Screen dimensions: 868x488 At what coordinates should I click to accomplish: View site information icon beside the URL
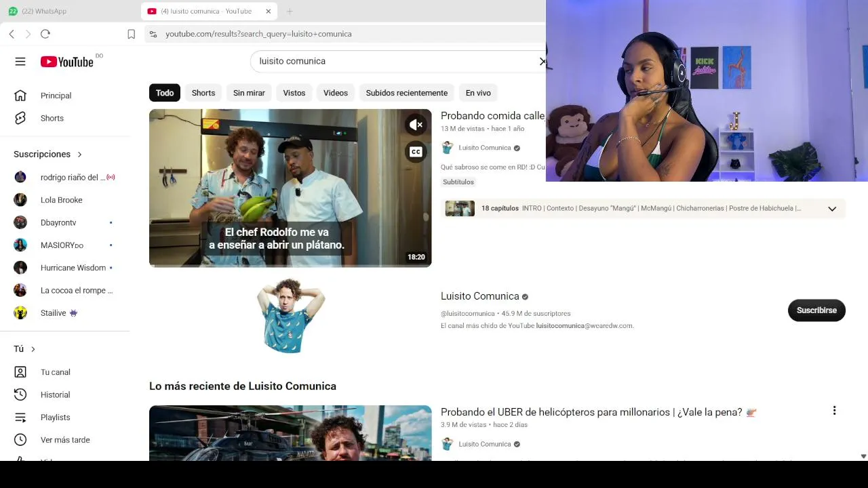pyautogui.click(x=153, y=34)
